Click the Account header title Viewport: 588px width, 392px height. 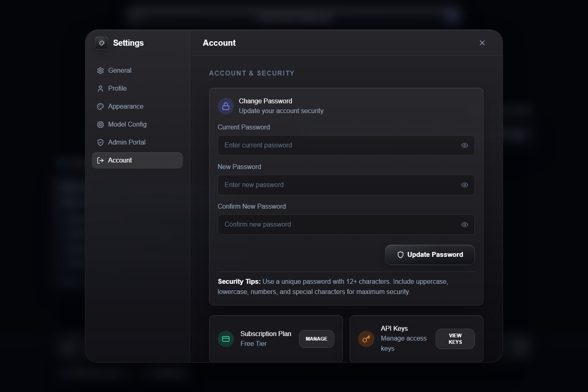[219, 43]
